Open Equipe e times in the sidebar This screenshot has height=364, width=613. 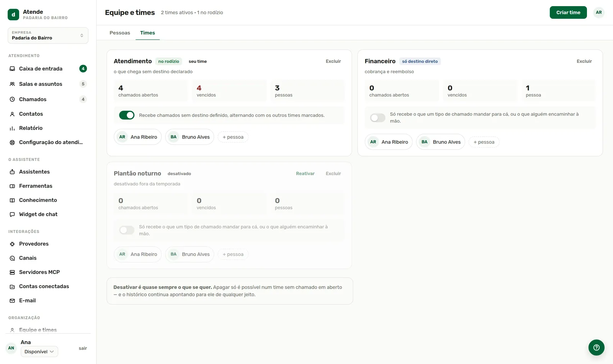[x=48, y=330]
